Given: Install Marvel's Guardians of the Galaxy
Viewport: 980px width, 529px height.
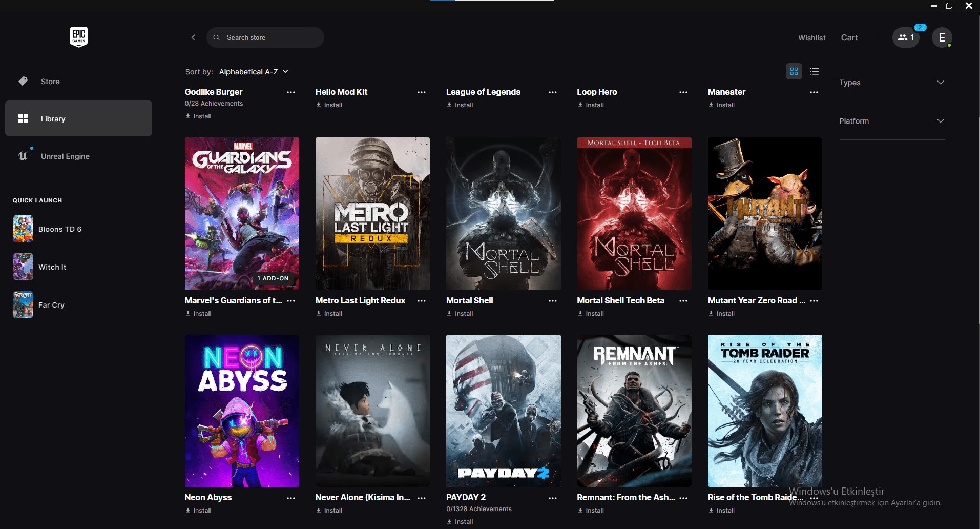Looking at the screenshot, I should click(x=198, y=314).
